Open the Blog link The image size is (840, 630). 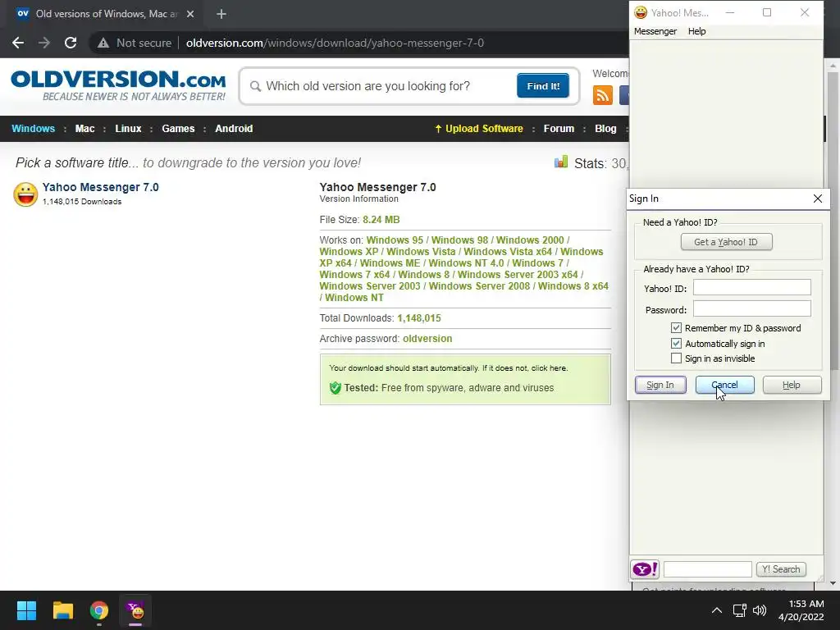pos(605,129)
